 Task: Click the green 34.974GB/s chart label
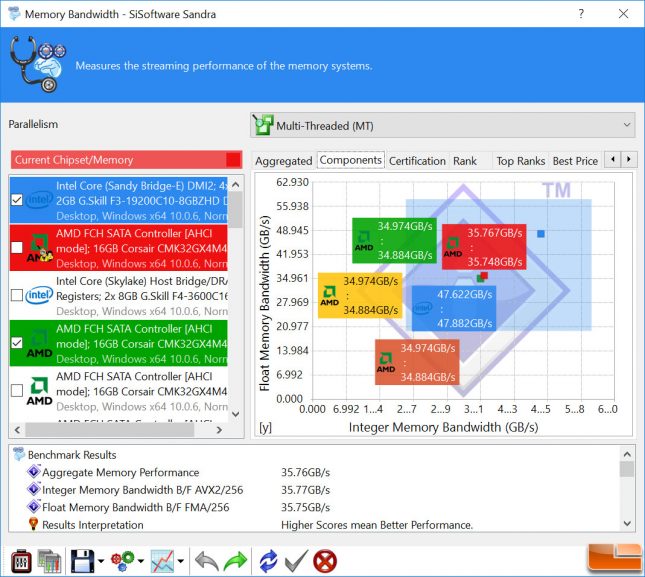pos(394,241)
